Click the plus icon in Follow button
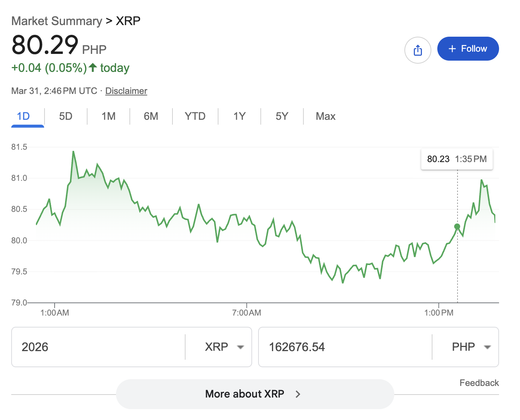520x420 pixels. point(452,49)
